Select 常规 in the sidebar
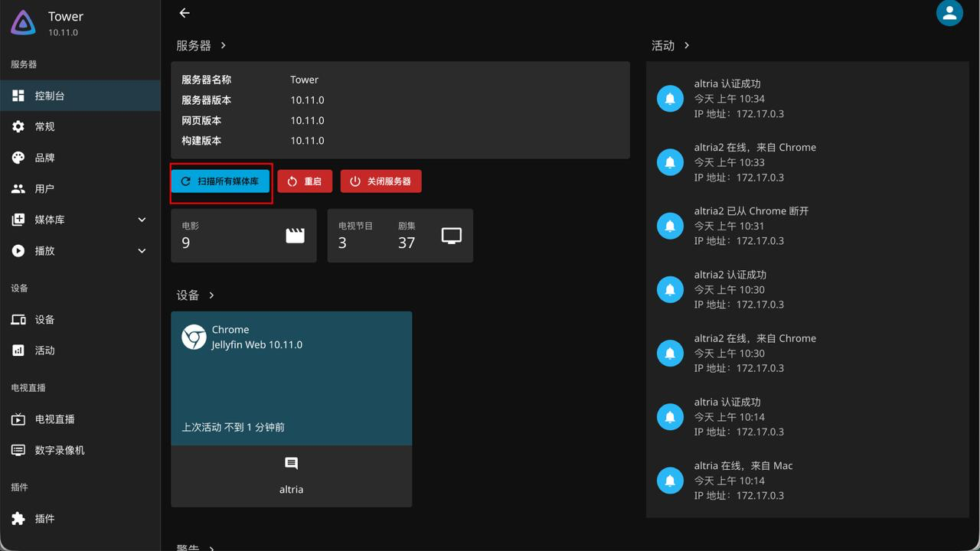980x551 pixels. (x=44, y=126)
